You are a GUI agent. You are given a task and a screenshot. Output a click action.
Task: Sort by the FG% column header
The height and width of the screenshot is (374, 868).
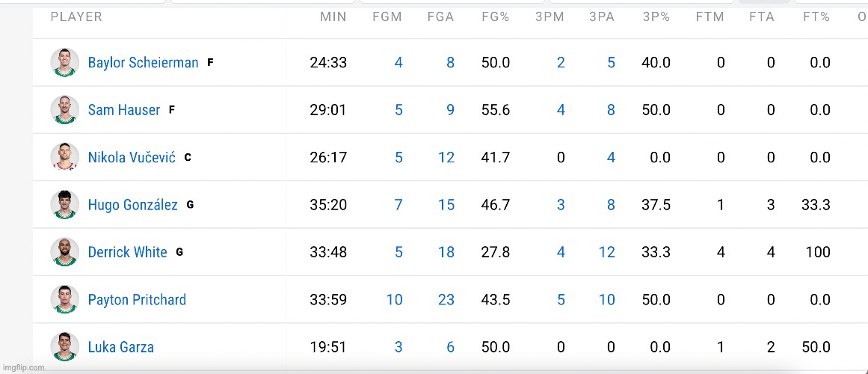pyautogui.click(x=495, y=16)
